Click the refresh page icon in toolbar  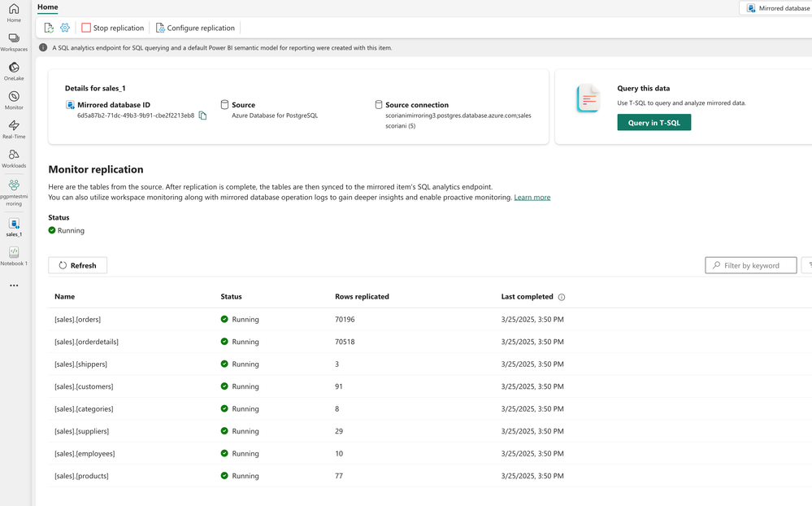point(49,28)
